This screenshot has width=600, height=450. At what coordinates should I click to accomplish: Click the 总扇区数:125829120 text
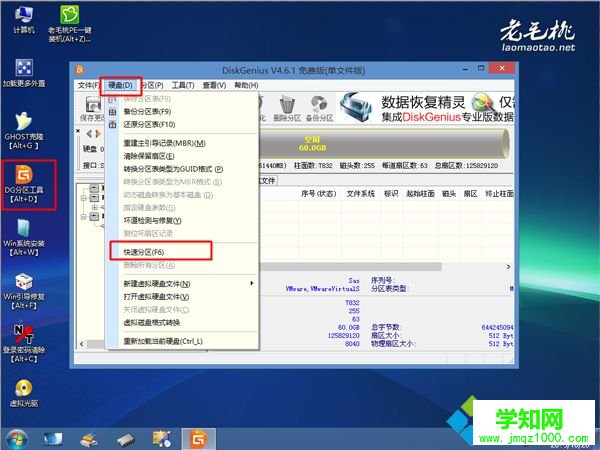click(x=466, y=165)
